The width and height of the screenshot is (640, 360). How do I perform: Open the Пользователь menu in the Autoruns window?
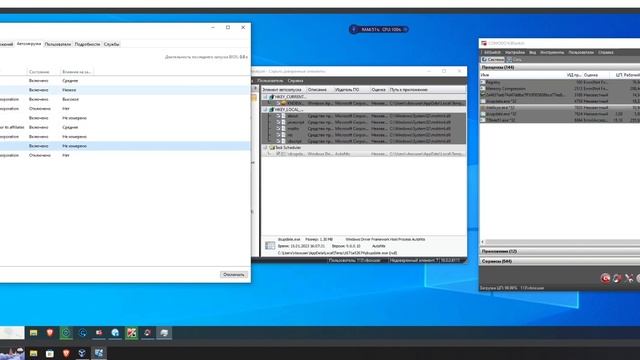click(270, 81)
